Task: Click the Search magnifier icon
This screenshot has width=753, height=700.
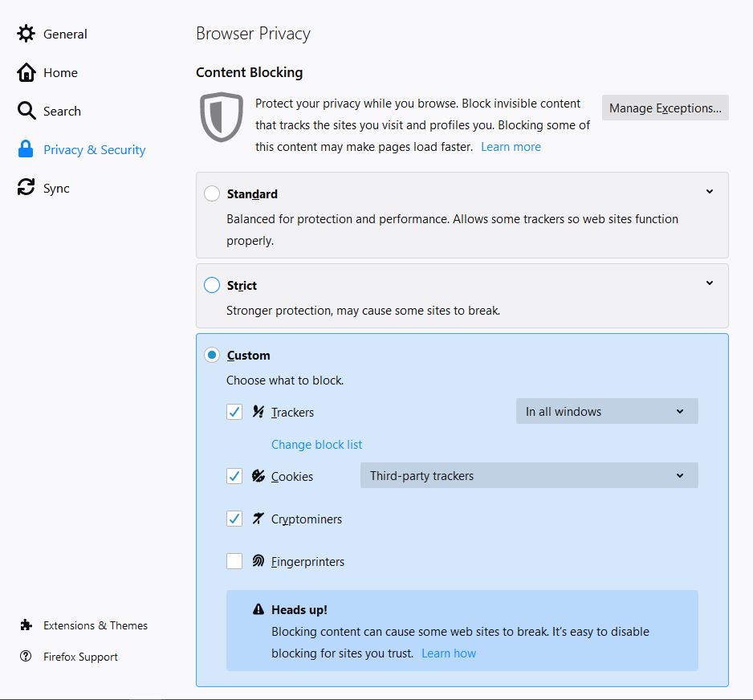Action: [x=26, y=111]
